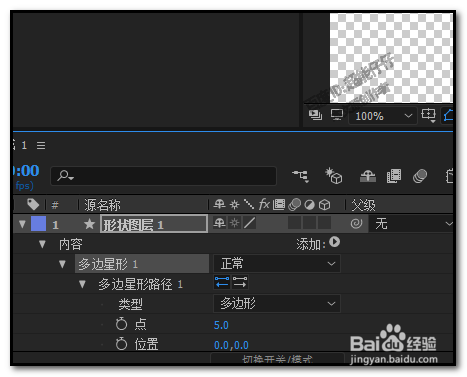Screen dimensions: 467x377
Task: Click the blue label color swatch
Action: pos(38,223)
